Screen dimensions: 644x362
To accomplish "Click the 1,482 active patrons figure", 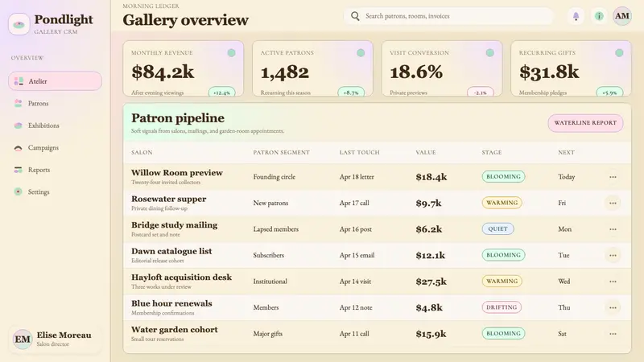I will point(285,72).
